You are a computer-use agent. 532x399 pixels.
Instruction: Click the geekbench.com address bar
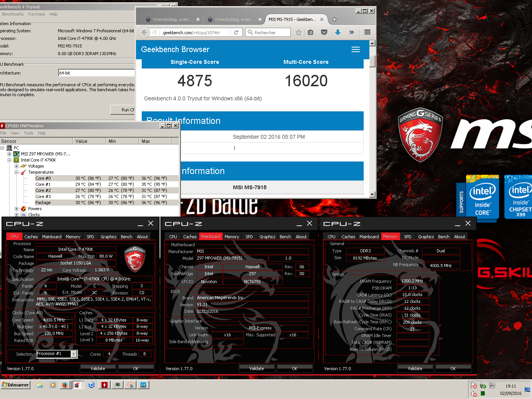[196, 33]
